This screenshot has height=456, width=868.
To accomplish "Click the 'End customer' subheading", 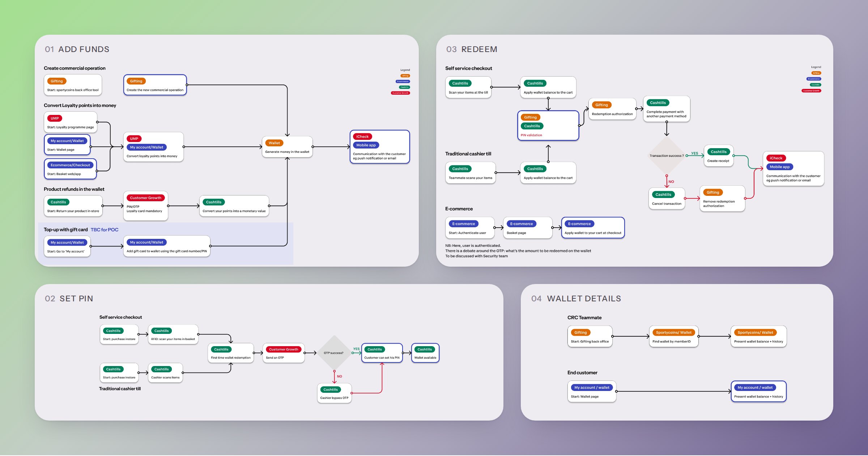I will tap(582, 373).
